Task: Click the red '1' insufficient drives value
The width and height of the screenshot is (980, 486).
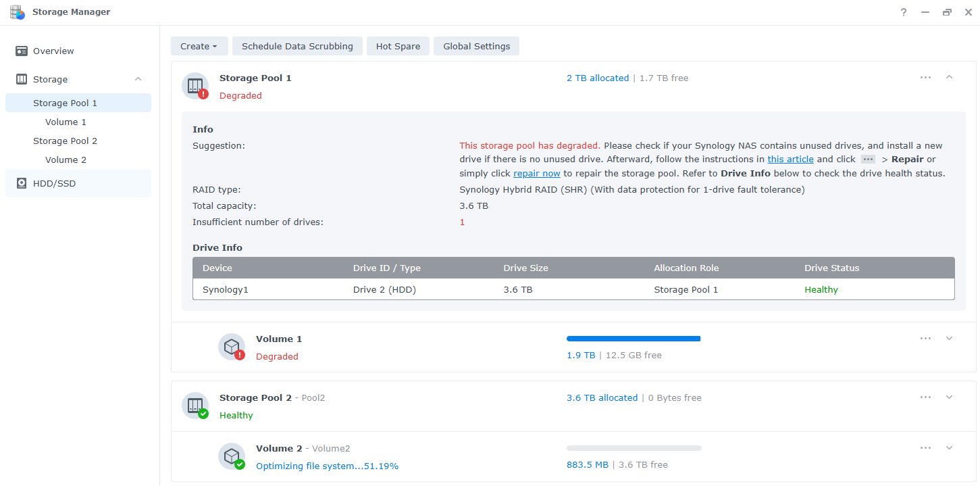Action: (462, 222)
